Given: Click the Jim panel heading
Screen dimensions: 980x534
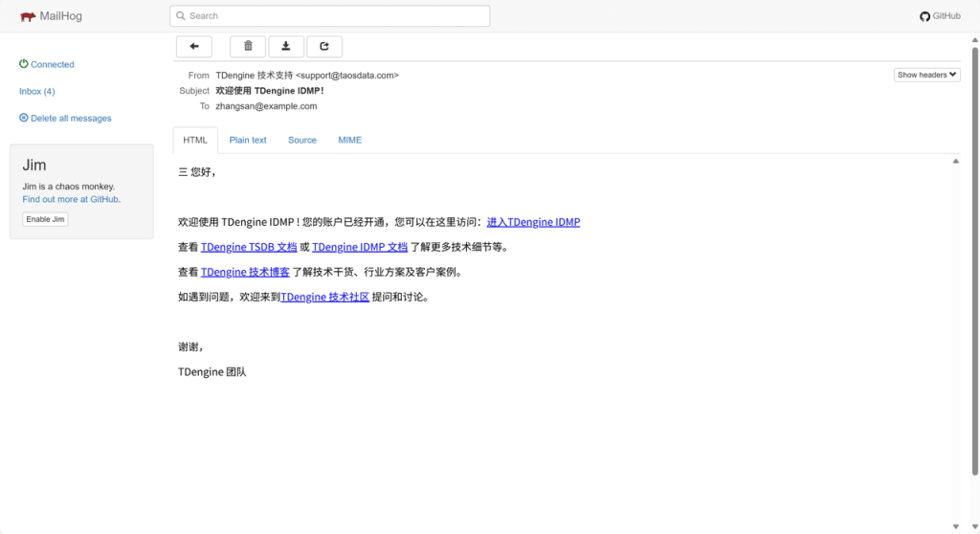Looking at the screenshot, I should pos(34,165).
